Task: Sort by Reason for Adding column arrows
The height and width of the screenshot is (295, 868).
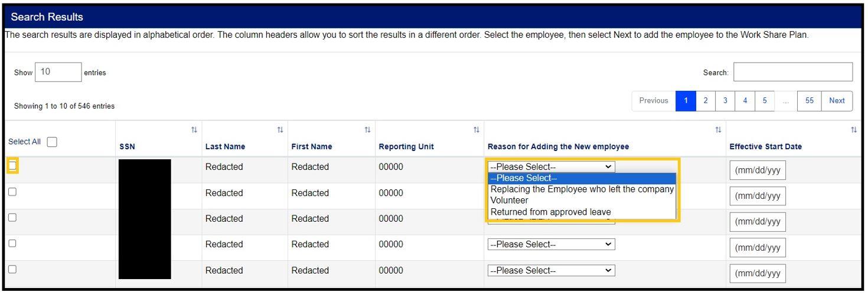Action: (718, 130)
